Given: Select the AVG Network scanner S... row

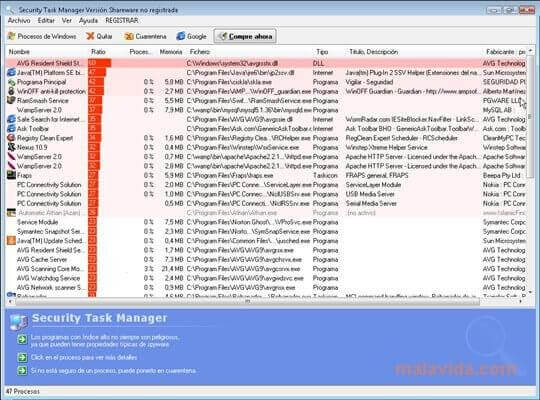Looking at the screenshot, I should pos(266,287).
